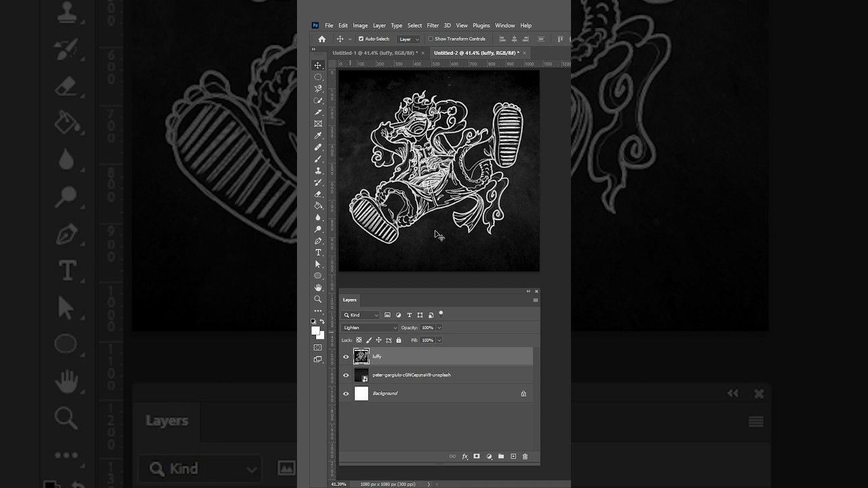Viewport: 868px width, 488px height.
Task: Toggle Quick Mask mode icon
Action: tap(317, 348)
